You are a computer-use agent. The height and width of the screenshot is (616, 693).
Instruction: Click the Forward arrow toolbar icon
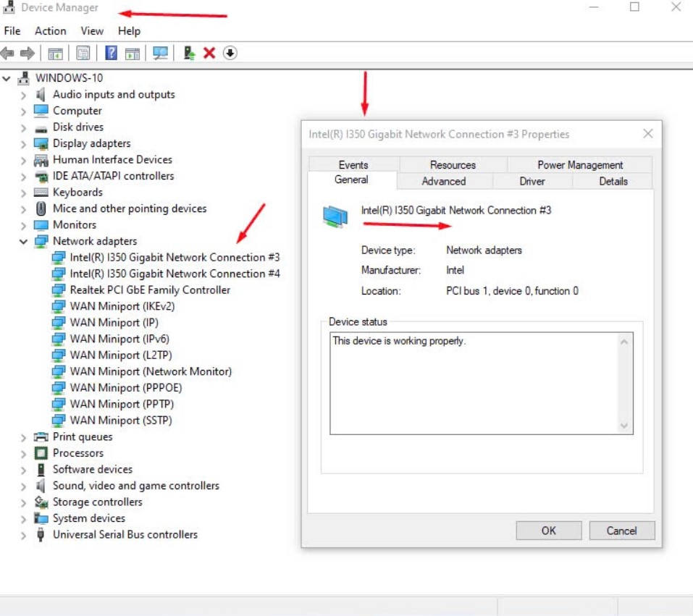pyautogui.click(x=28, y=54)
